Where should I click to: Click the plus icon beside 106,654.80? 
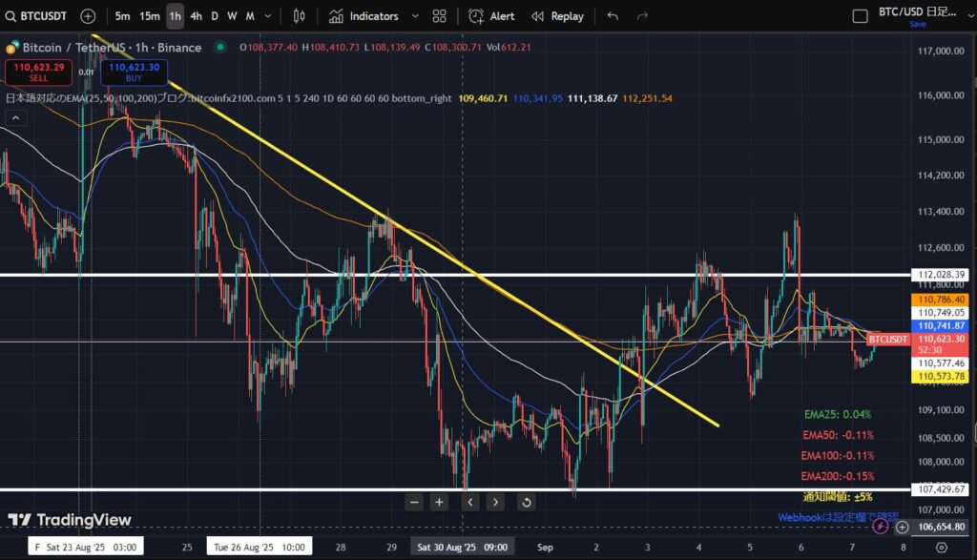[x=903, y=528]
